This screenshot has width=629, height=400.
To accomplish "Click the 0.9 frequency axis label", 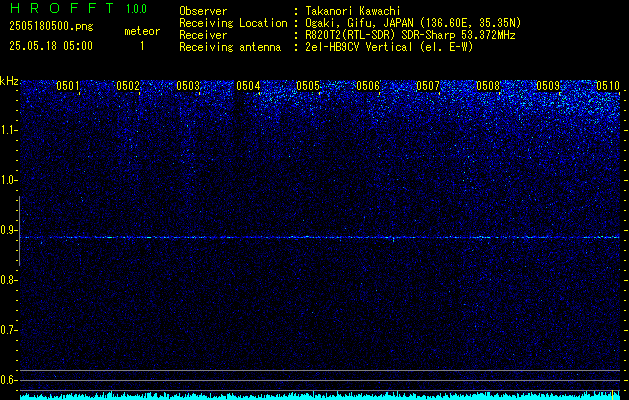I will [8, 230].
